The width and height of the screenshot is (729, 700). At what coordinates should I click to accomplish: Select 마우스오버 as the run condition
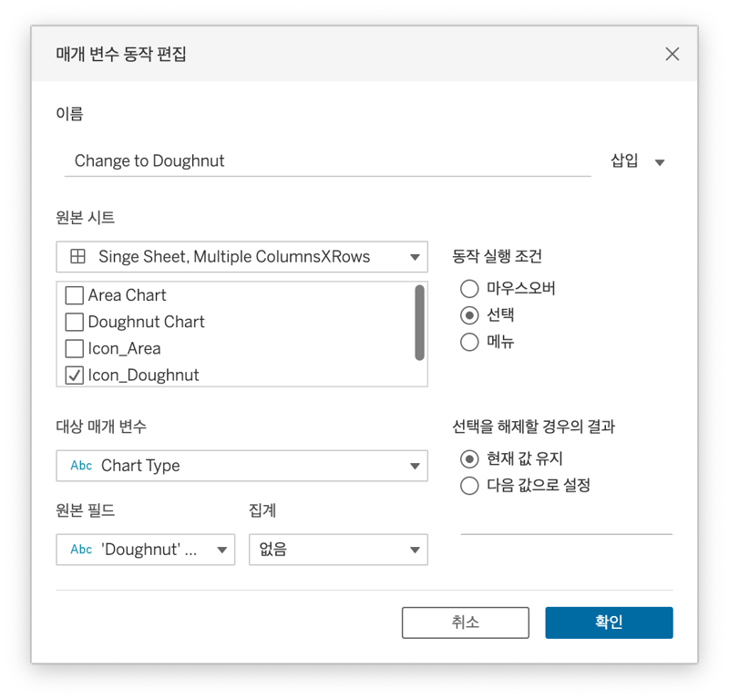469,288
